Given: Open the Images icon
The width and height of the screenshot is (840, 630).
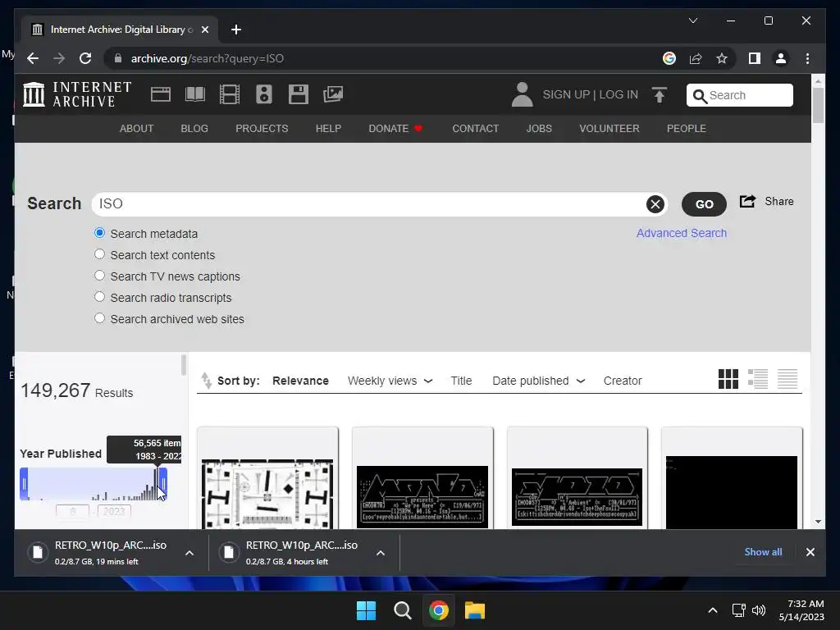Looking at the screenshot, I should (x=333, y=94).
